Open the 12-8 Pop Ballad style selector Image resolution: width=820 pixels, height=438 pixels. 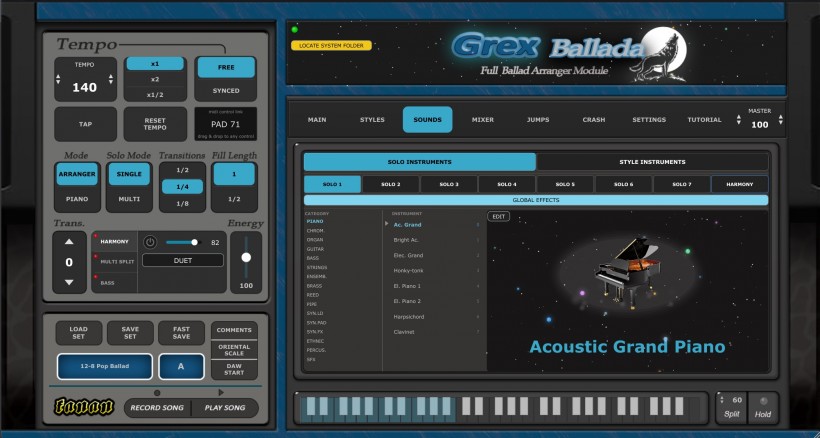coord(105,366)
